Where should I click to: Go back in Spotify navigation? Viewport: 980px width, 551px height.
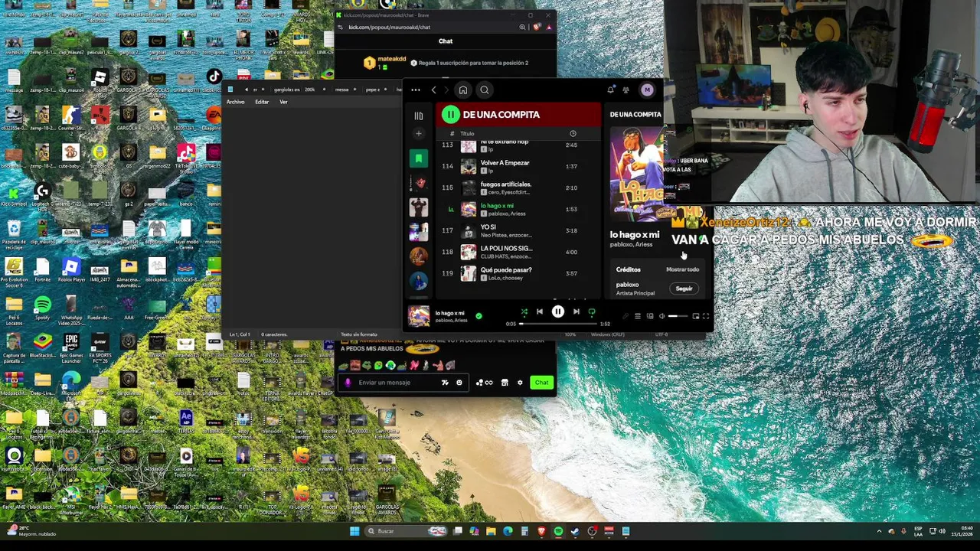433,90
